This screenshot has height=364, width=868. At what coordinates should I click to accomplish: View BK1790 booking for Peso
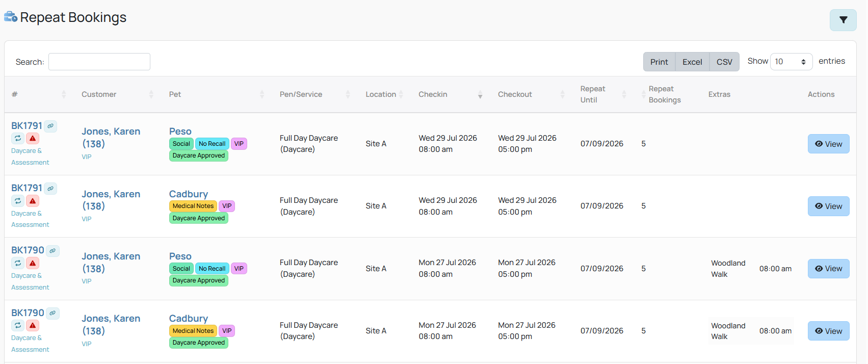point(828,269)
